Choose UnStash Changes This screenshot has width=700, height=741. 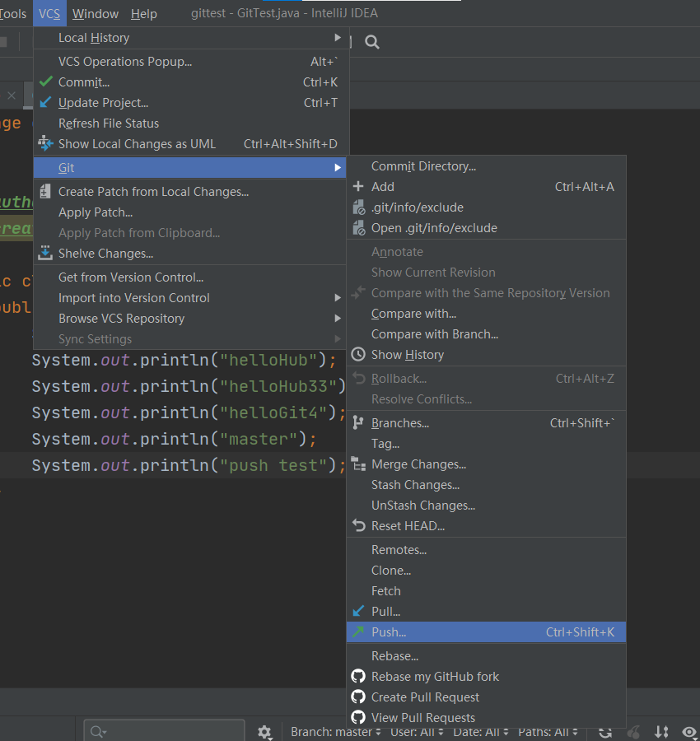click(487, 506)
